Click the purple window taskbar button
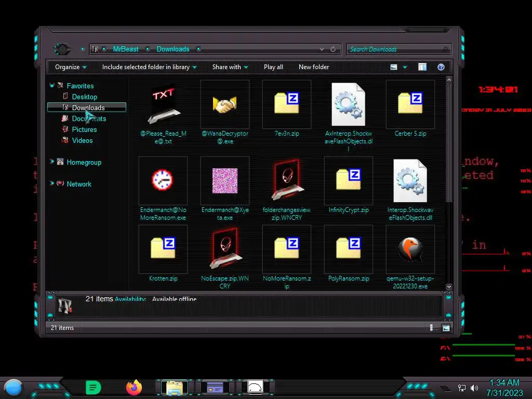Screen dimensions: 532x399 (x=215, y=388)
